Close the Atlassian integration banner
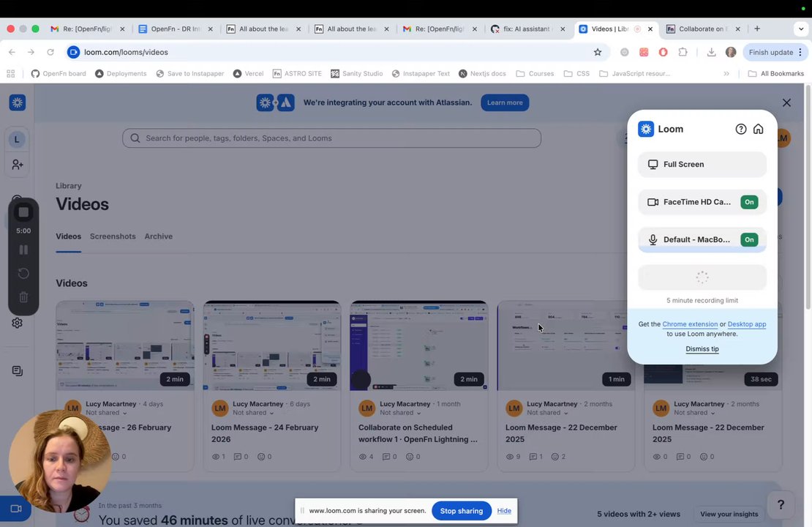Viewport: 812px width, 527px height. tap(786, 102)
